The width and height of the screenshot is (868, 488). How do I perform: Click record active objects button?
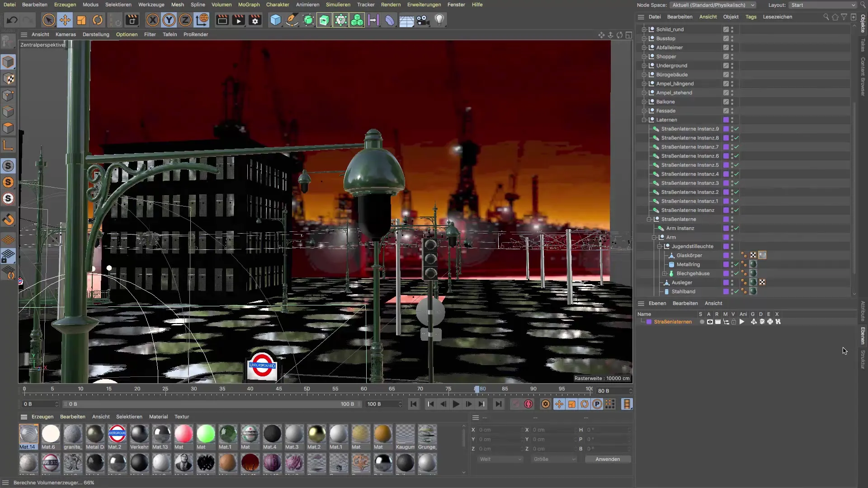click(x=515, y=404)
